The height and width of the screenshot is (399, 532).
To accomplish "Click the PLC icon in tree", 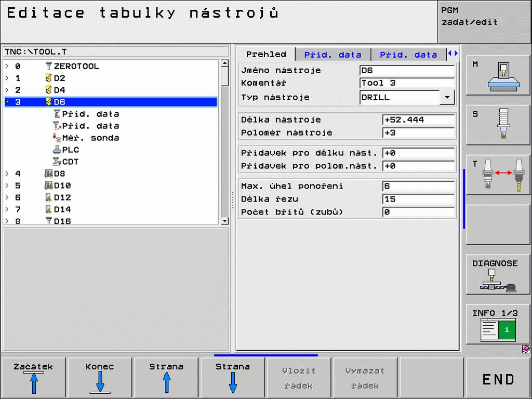I will point(57,150).
